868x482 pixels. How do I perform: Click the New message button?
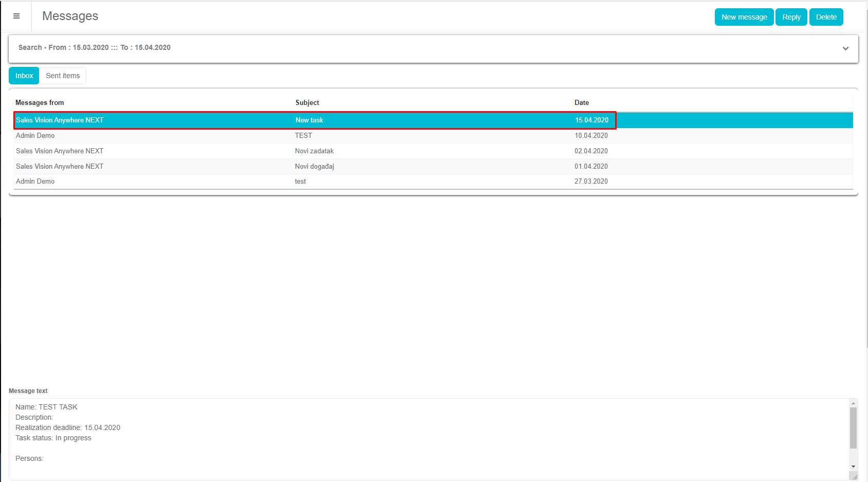(x=744, y=17)
